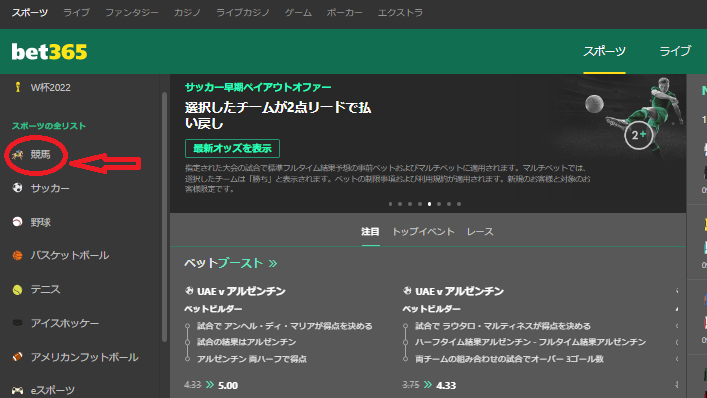Open W杯2022 in the sidebar
The width and height of the screenshot is (707, 398).
click(50, 87)
